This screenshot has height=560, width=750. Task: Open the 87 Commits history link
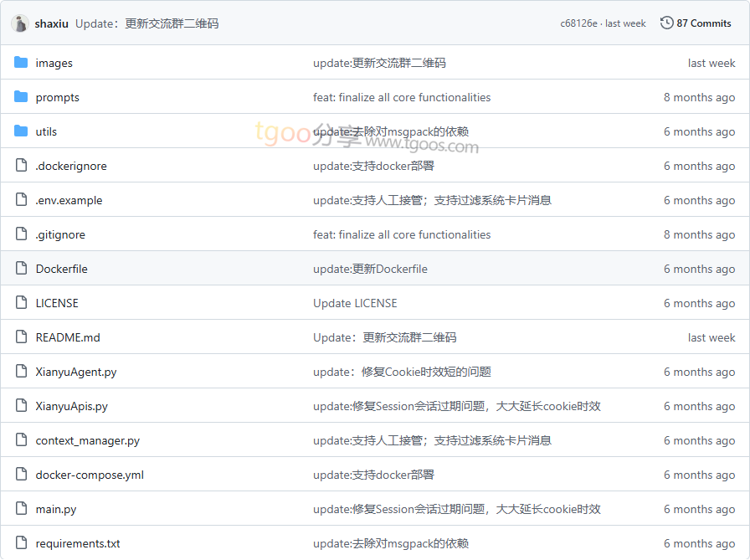coord(696,23)
